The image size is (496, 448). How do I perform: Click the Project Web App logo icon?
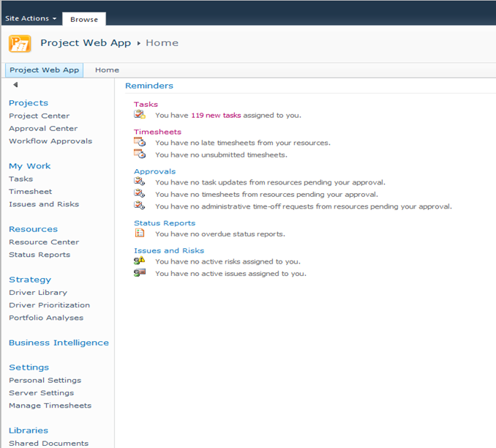tap(20, 43)
